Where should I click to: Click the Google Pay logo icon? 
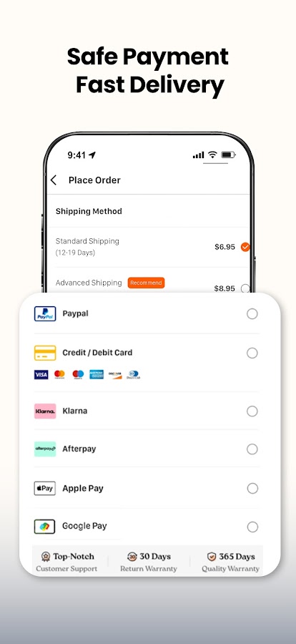tap(45, 527)
